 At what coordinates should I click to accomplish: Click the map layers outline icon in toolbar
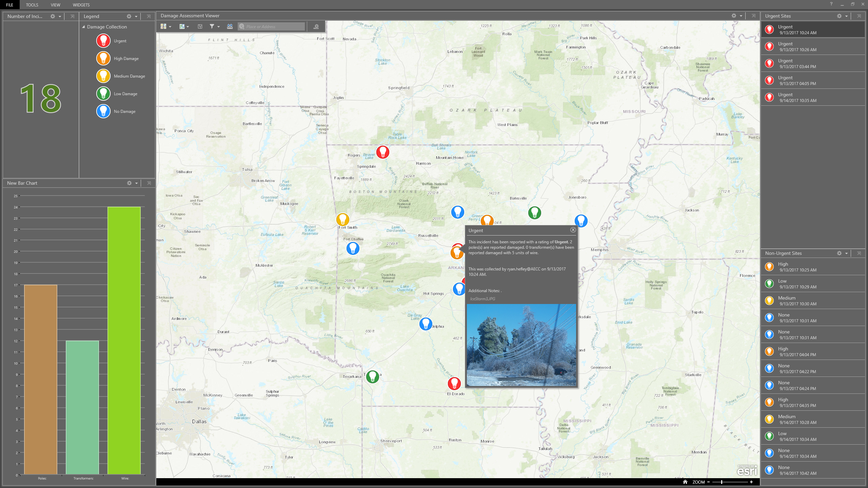pyautogui.click(x=200, y=26)
